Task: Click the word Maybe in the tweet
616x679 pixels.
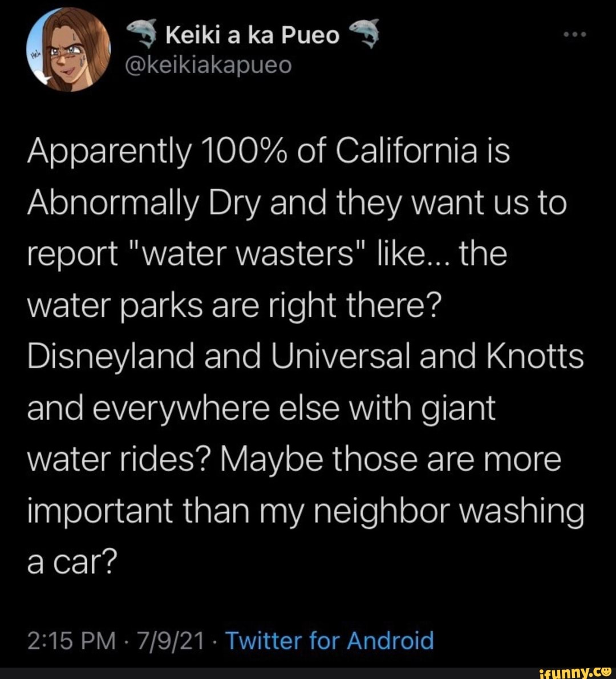Action: [x=259, y=459]
